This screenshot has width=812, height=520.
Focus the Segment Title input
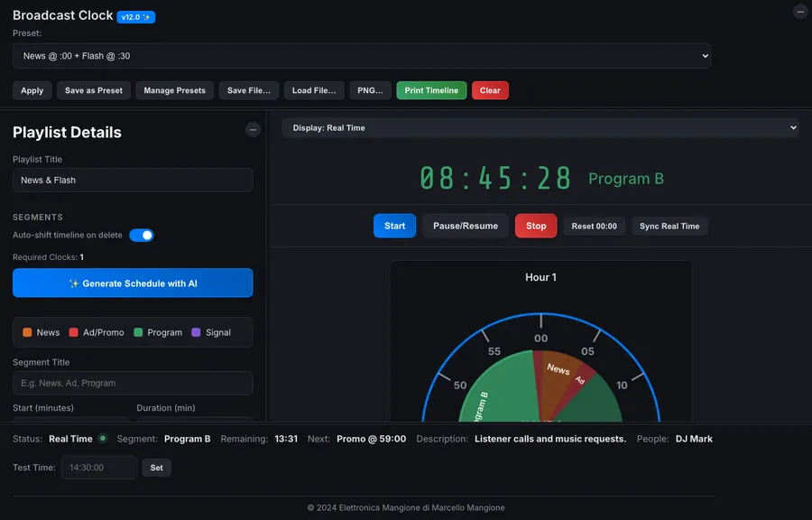[x=133, y=384]
